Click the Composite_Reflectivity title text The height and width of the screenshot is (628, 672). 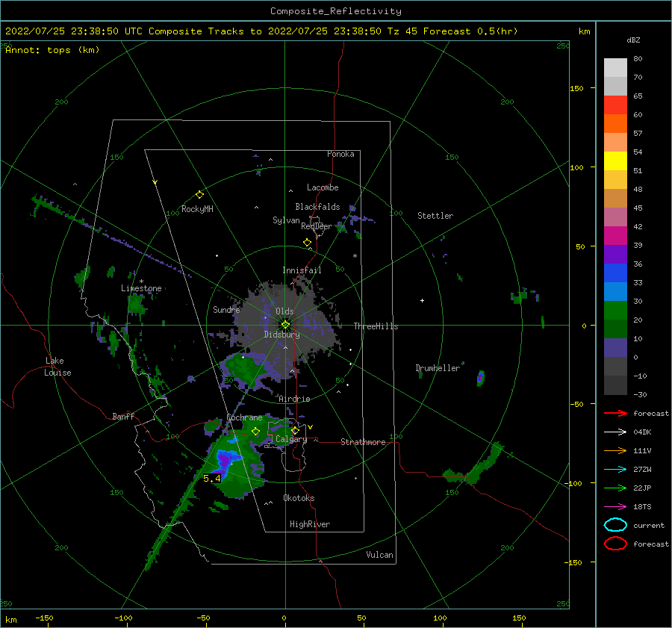coord(336,11)
